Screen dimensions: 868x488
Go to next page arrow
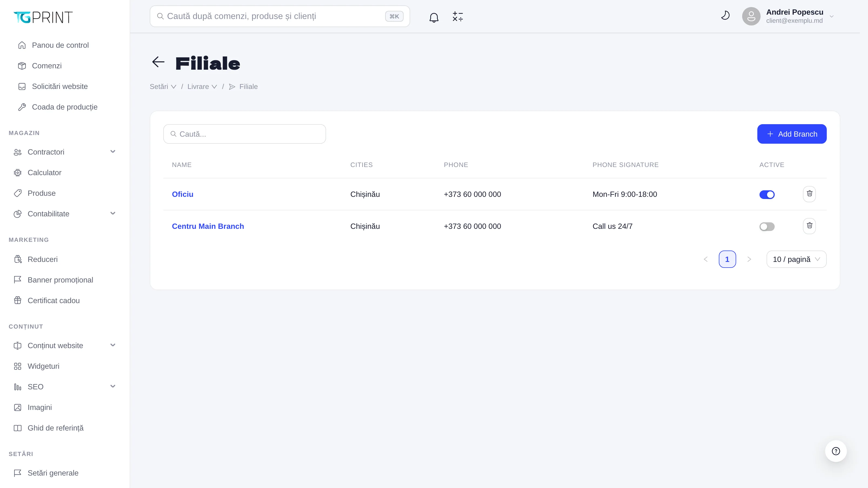[x=749, y=259]
